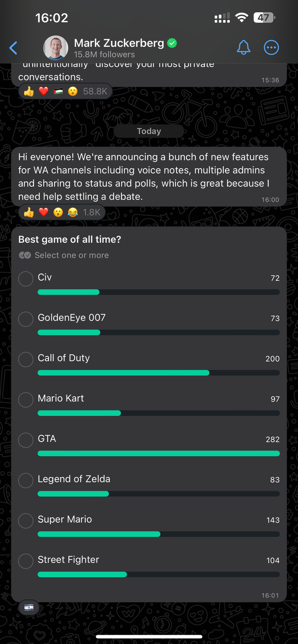Screen dimensions: 298x644
Task: Vote for Call of Duty
Action: click(x=26, y=359)
